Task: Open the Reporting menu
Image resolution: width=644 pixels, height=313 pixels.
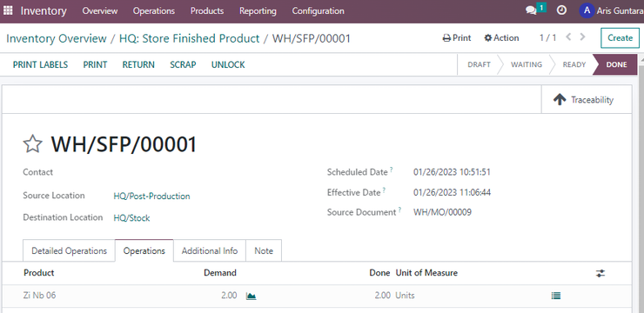Action: tap(258, 11)
